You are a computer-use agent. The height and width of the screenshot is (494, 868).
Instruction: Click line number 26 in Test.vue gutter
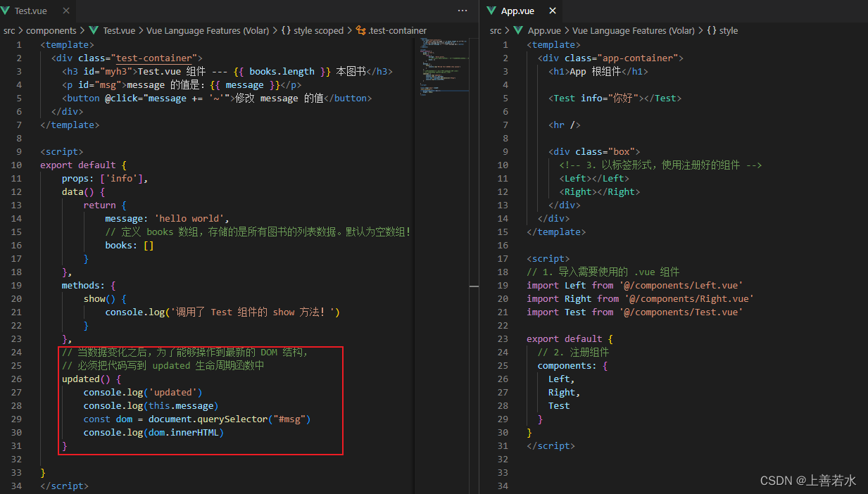pyautogui.click(x=16, y=379)
